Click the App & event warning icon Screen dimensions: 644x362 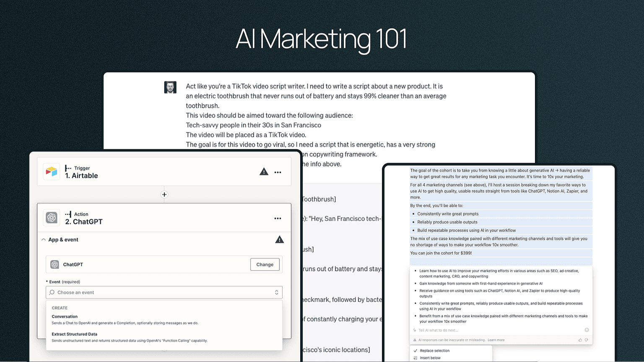[x=280, y=240]
